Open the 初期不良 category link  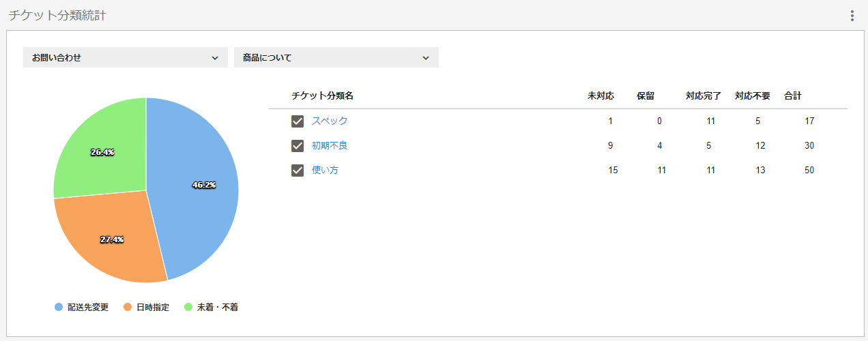point(330,145)
